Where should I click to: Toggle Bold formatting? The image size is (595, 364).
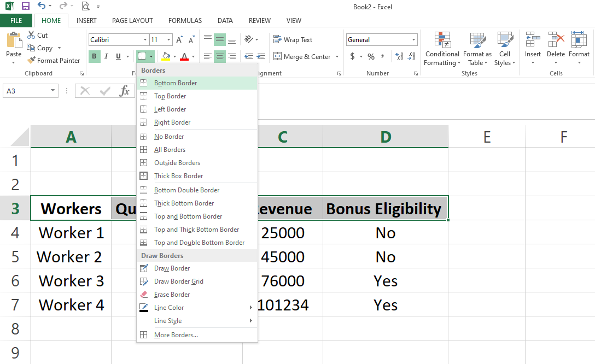(94, 56)
